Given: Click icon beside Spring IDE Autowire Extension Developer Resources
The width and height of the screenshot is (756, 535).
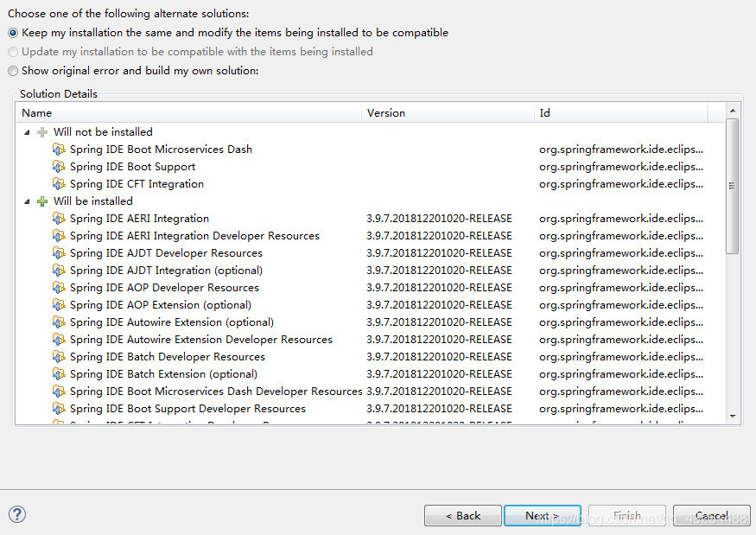Looking at the screenshot, I should click(59, 340).
